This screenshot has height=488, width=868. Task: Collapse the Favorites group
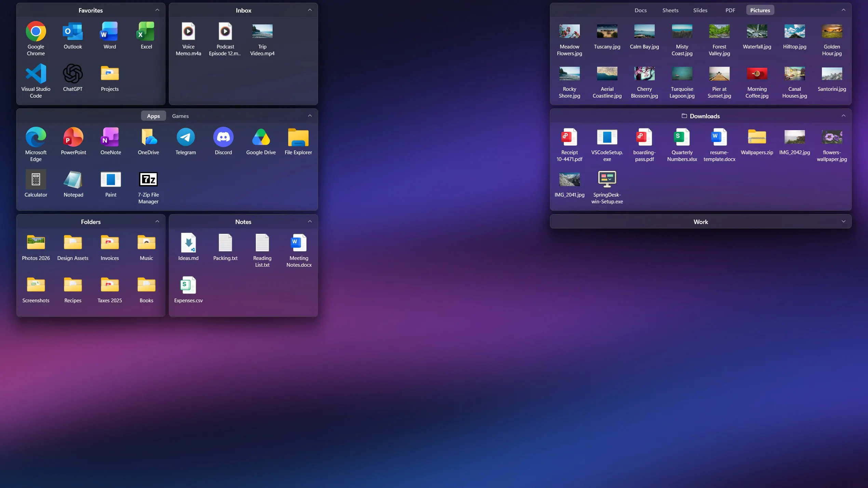click(x=157, y=10)
